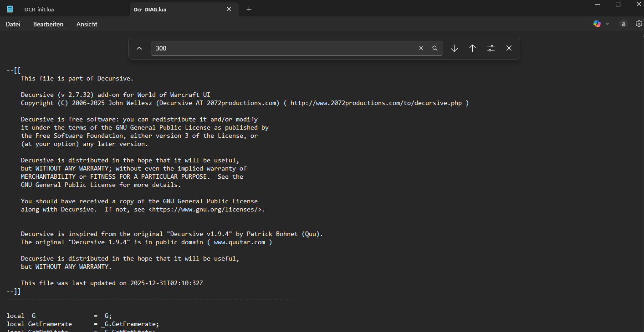The image size is (644, 332).
Task: Find next with down arrow
Action: 454,48
